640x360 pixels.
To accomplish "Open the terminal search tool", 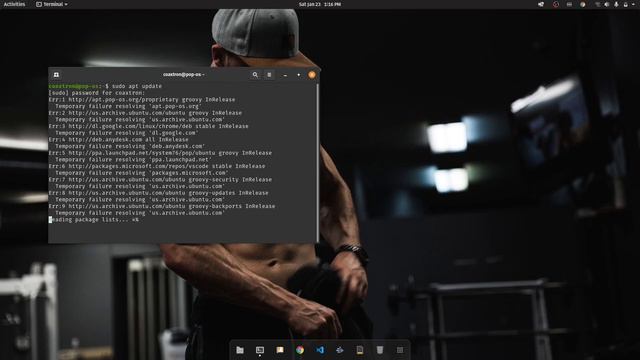I will click(x=255, y=75).
